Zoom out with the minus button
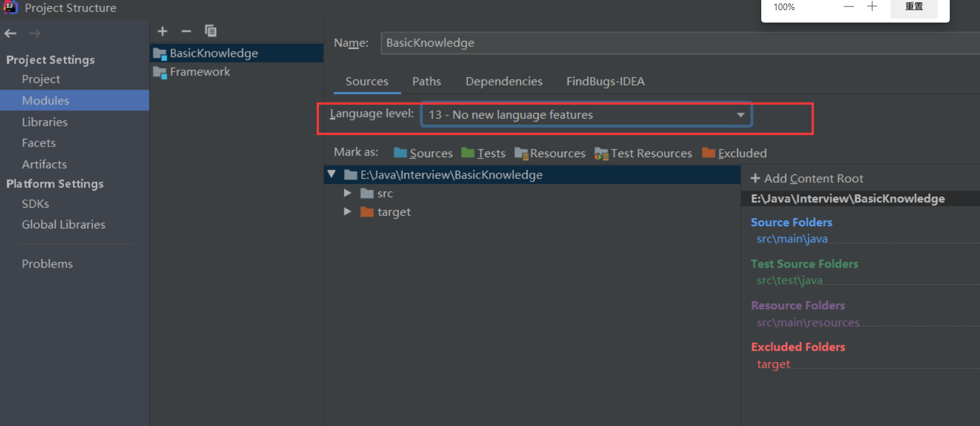The width and height of the screenshot is (980, 426). 848,7
